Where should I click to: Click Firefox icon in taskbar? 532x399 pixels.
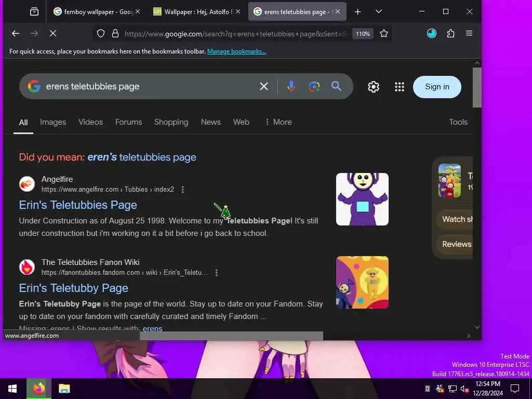pyautogui.click(x=39, y=389)
